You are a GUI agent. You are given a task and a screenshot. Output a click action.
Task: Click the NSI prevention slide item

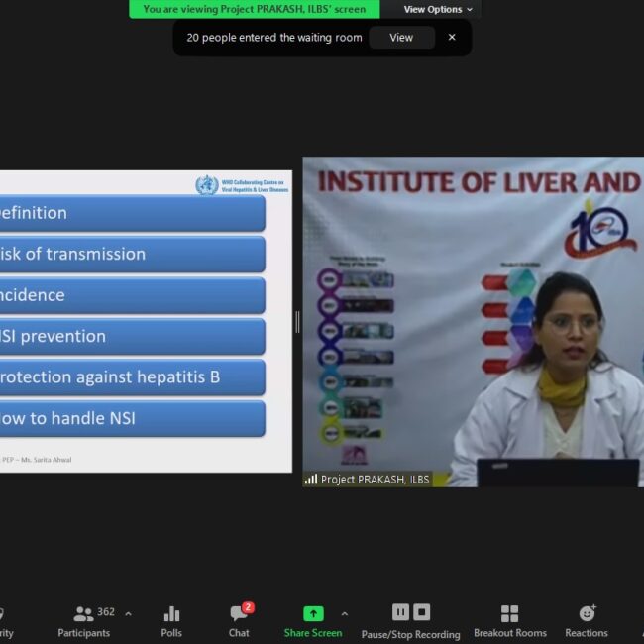point(131,337)
